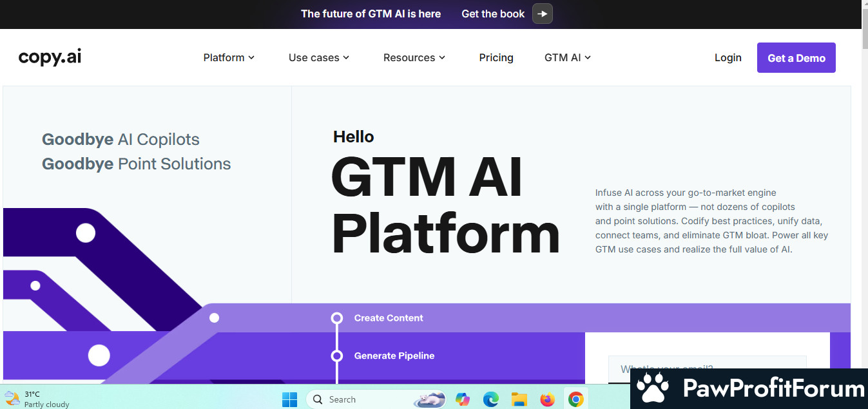Open the Copilot taskbar icon
The height and width of the screenshot is (409, 868).
coord(463,399)
